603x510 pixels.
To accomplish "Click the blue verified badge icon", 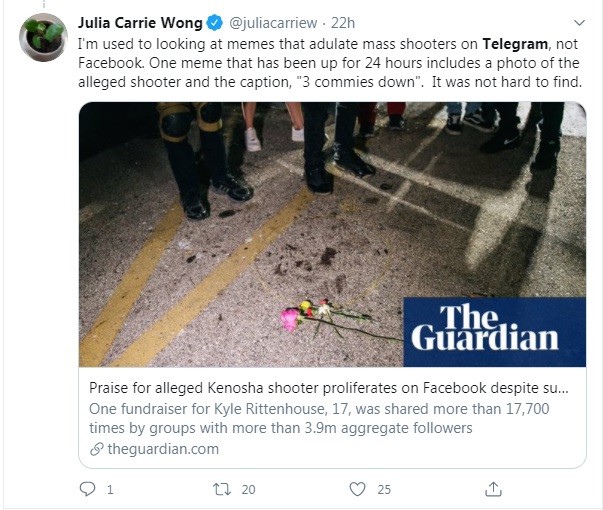I will [x=215, y=23].
